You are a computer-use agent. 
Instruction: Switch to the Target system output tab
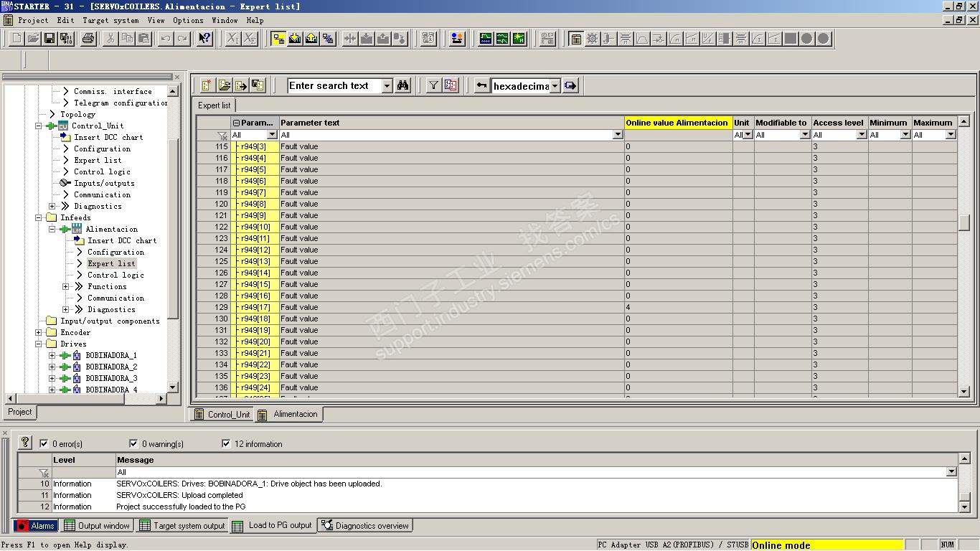coord(182,526)
